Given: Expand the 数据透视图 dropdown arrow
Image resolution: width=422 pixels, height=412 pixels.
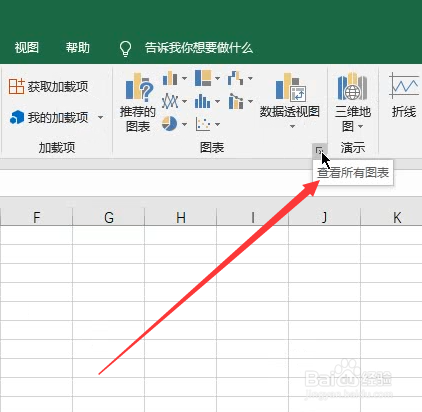Looking at the screenshot, I should tap(292, 126).
